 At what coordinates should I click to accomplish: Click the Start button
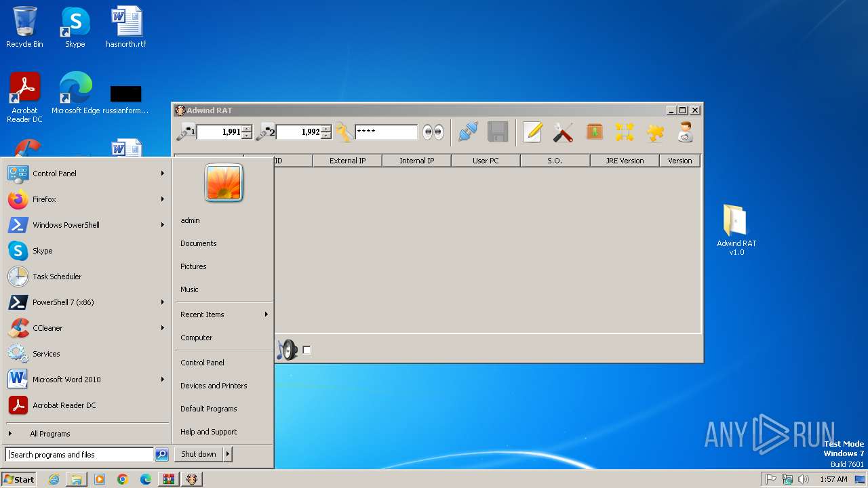click(x=19, y=479)
